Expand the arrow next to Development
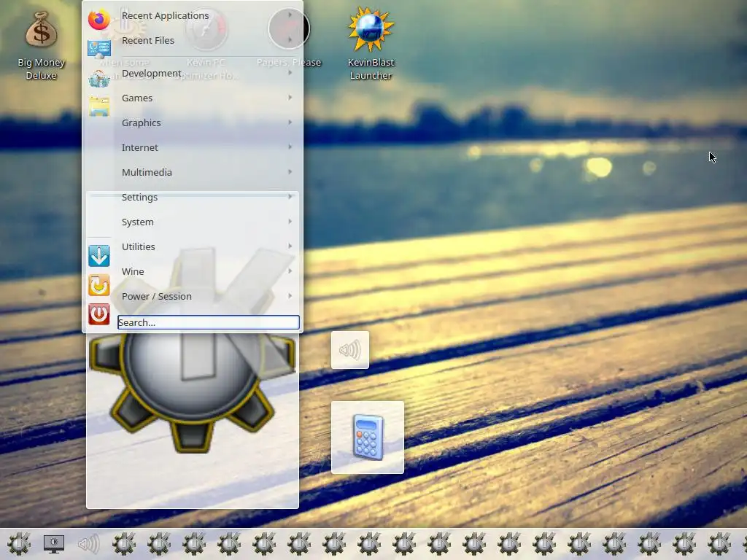 coord(290,73)
